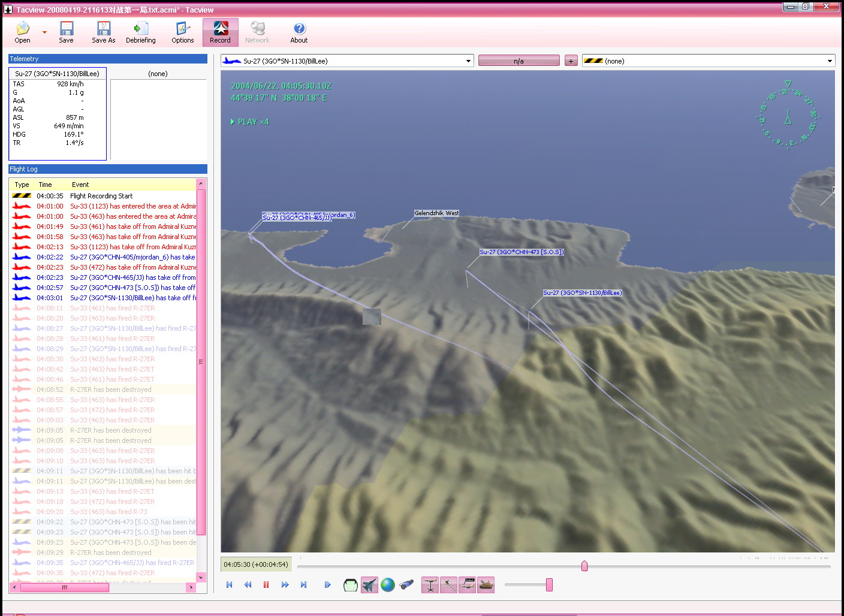Click the dropdown arrow beside Open
Screen dimensions: 844x616
(x=44, y=32)
